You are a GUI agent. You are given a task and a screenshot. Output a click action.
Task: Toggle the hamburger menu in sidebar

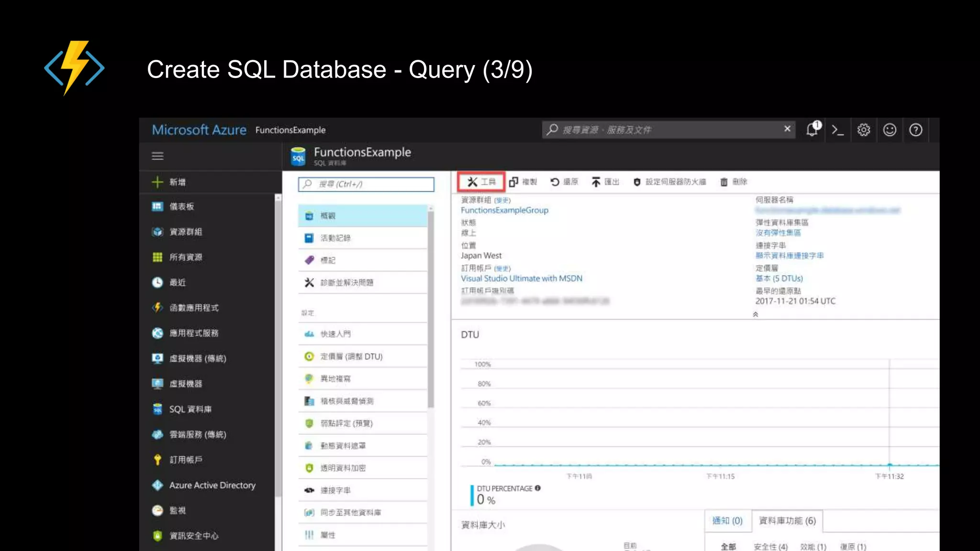pyautogui.click(x=157, y=156)
